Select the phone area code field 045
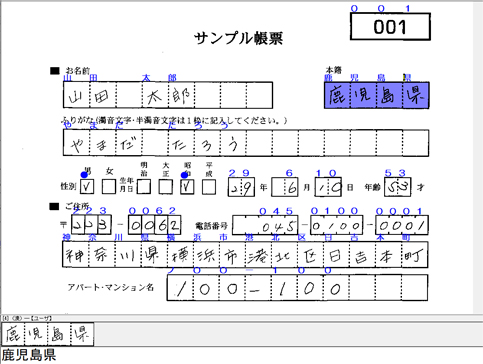The width and height of the screenshot is (483, 364). (x=265, y=226)
